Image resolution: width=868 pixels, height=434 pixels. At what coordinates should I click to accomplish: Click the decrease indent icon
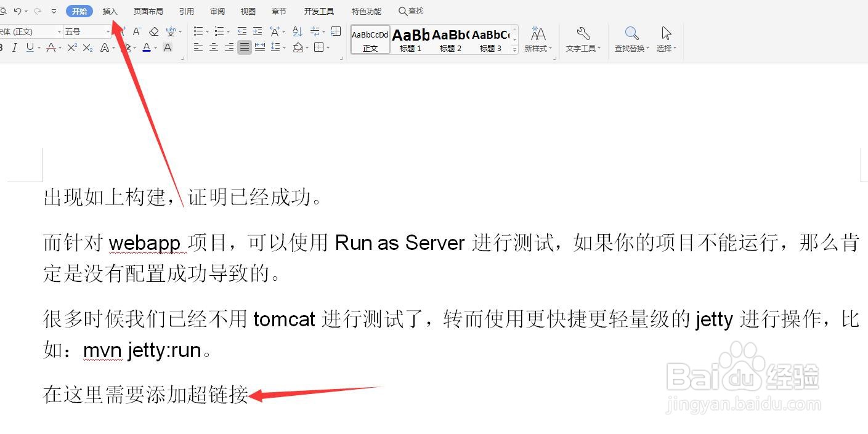tap(242, 31)
